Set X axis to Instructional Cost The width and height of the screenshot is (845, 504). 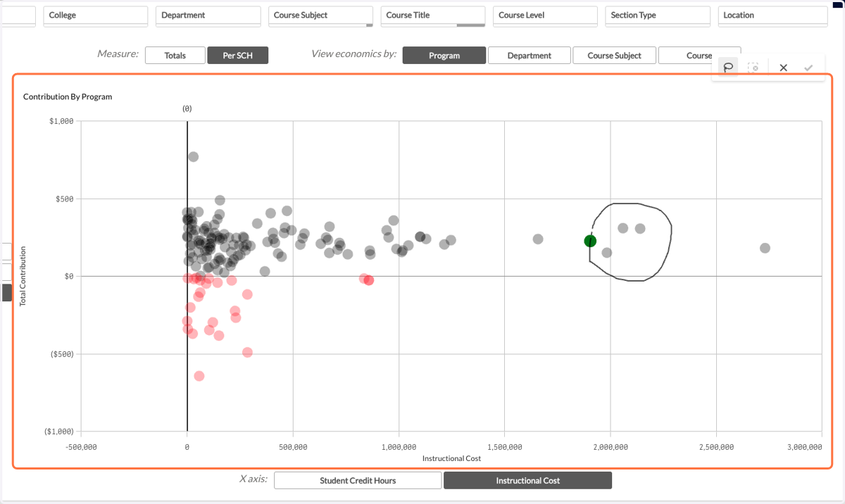click(x=527, y=481)
